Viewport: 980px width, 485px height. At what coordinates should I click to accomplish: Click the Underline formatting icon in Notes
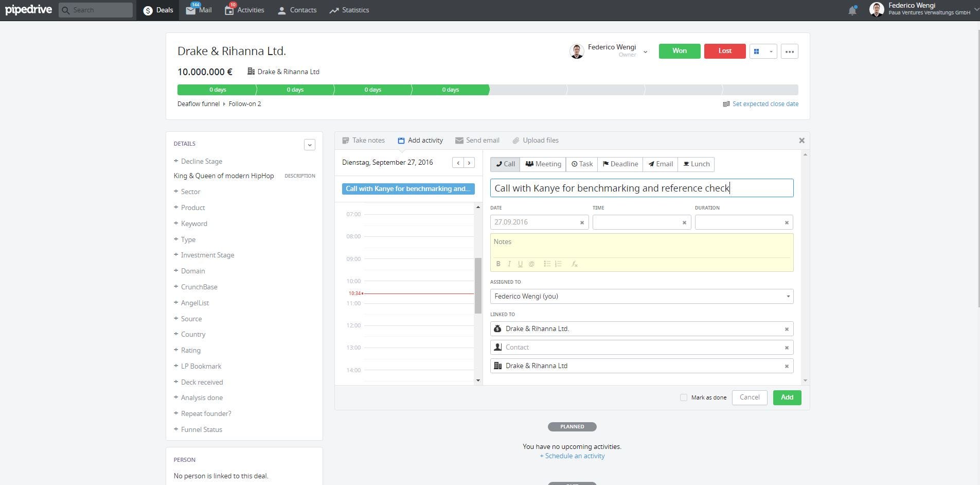point(520,264)
